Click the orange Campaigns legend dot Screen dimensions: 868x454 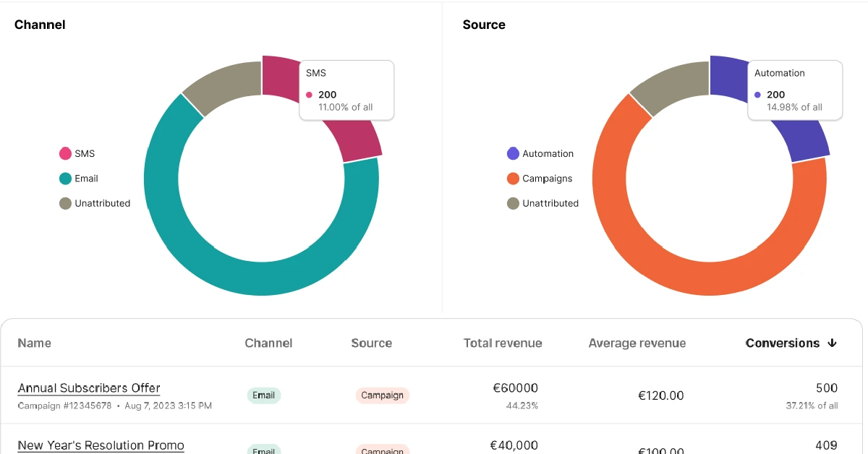click(514, 179)
